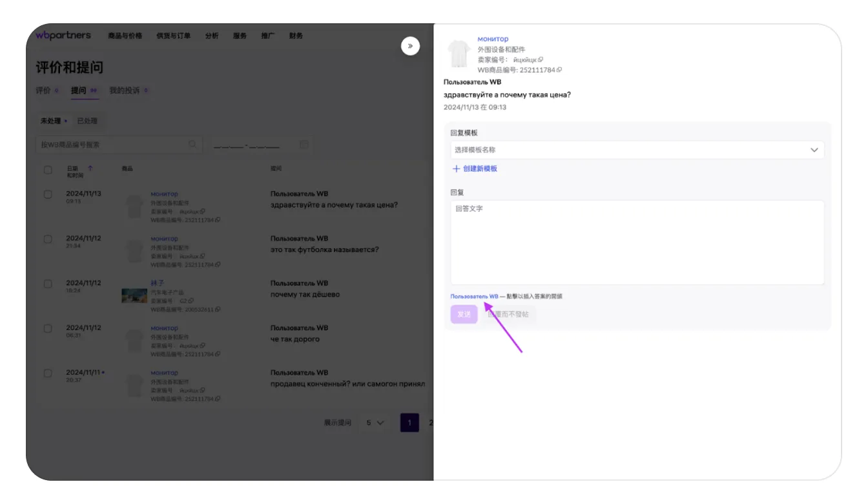This screenshot has height=504, width=868.
Task: Copy WB商品编号 252111784 in side panel
Action: coord(559,70)
